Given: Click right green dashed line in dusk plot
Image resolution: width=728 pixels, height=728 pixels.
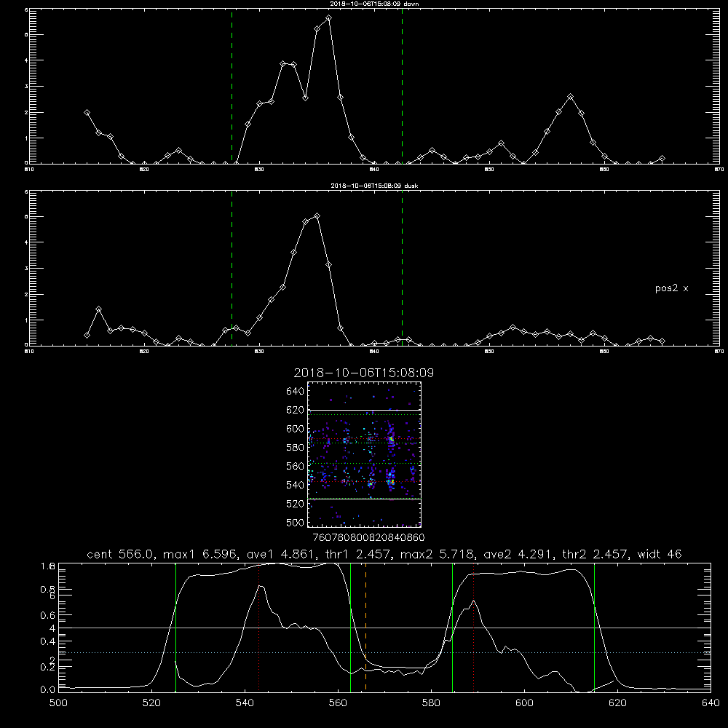Looking at the screenshot, I should tap(402, 269).
